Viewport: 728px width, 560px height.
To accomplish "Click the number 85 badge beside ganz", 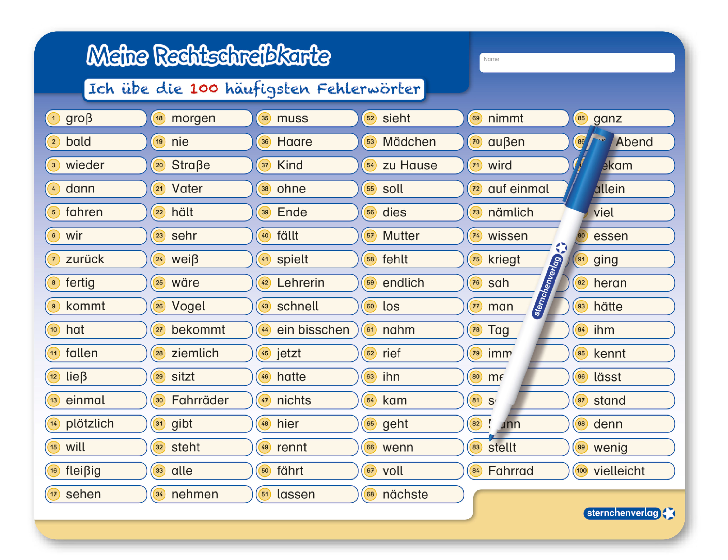I will pyautogui.click(x=581, y=118).
